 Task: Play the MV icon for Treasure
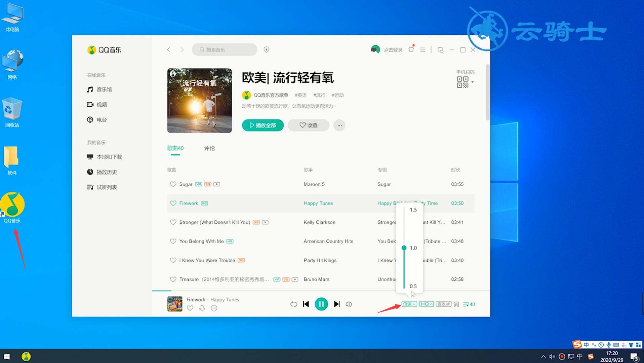pos(295,279)
